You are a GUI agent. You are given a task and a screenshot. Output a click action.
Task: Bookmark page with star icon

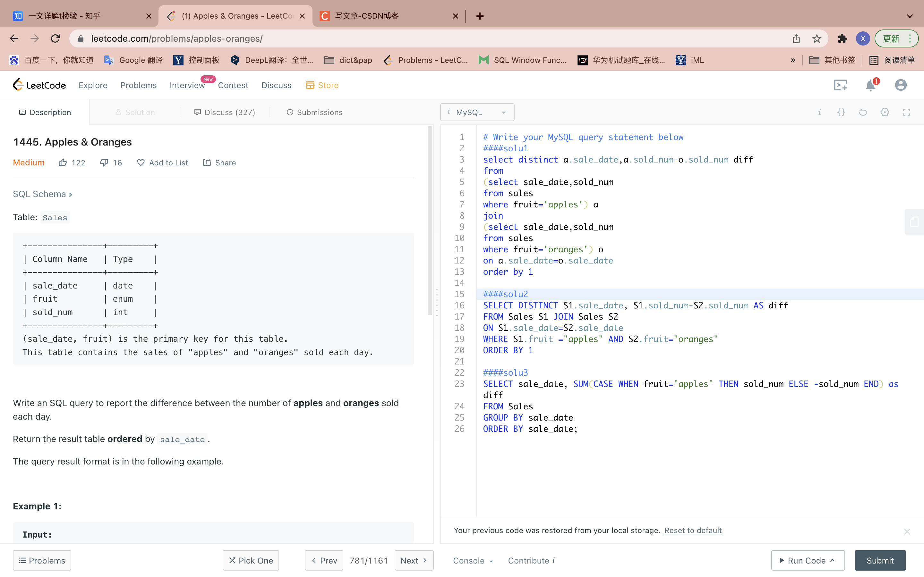(x=817, y=38)
